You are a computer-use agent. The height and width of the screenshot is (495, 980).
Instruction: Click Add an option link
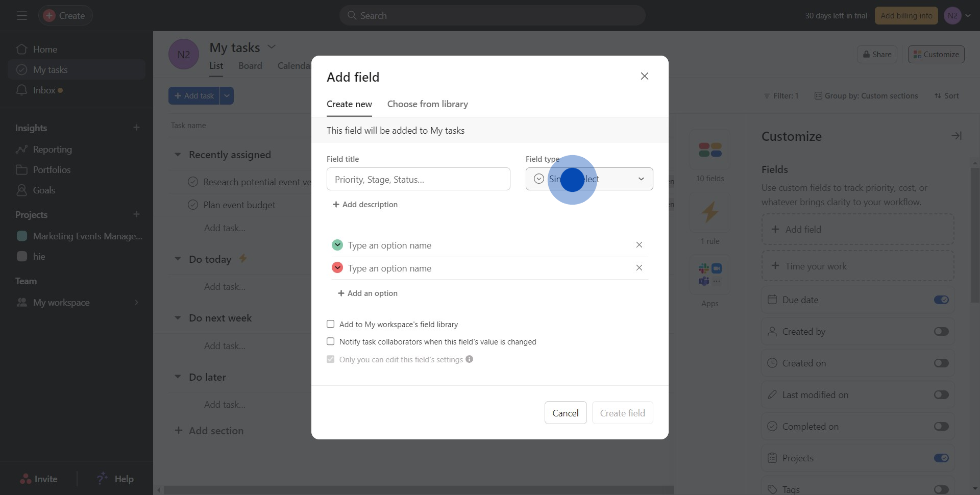click(367, 293)
